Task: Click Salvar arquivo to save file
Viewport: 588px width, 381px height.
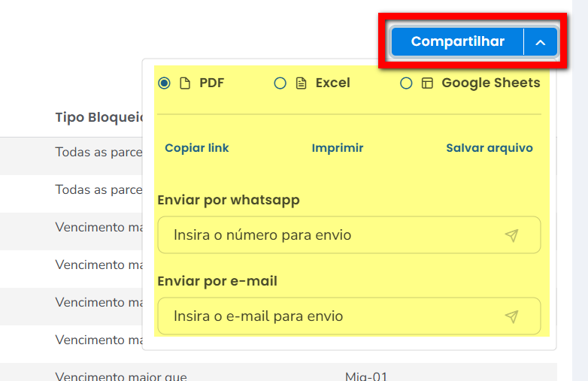Action: pyautogui.click(x=489, y=148)
